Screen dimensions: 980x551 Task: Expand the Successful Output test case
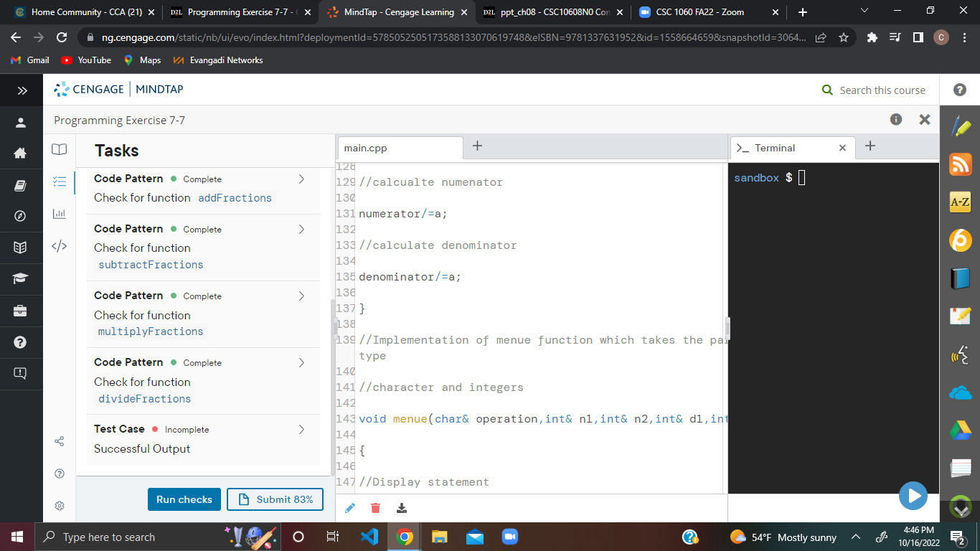[x=302, y=429]
